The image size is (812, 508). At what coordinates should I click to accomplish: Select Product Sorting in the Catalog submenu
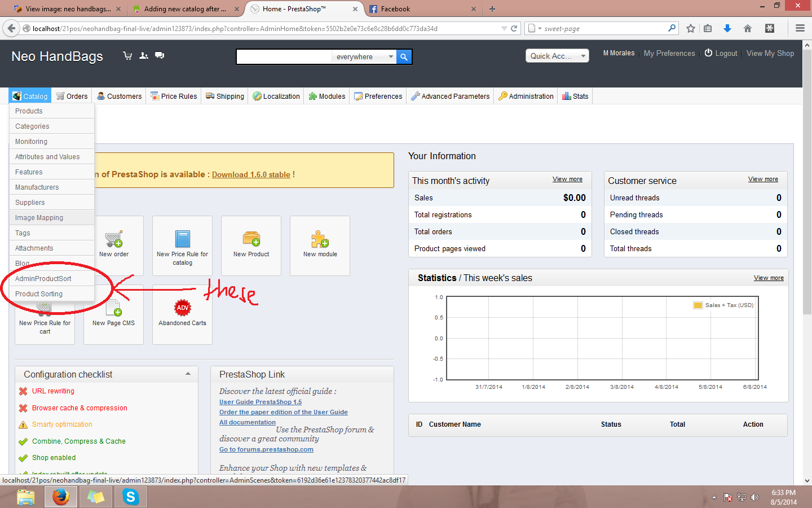click(52, 294)
